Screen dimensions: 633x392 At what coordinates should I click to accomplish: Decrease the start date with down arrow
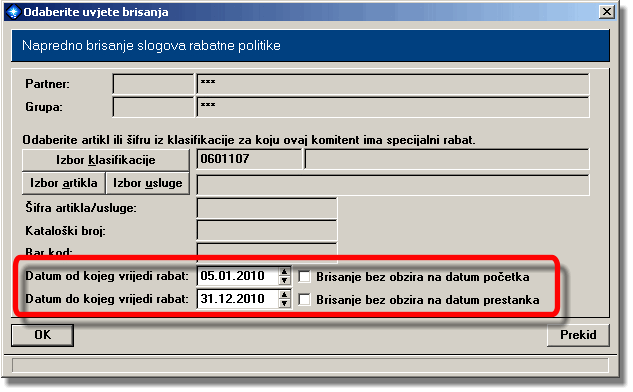coord(285,281)
